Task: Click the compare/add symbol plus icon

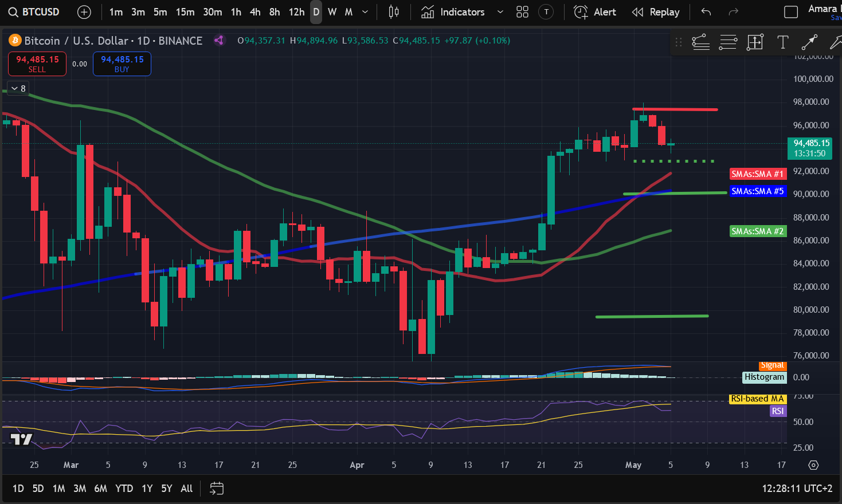Action: (x=84, y=12)
